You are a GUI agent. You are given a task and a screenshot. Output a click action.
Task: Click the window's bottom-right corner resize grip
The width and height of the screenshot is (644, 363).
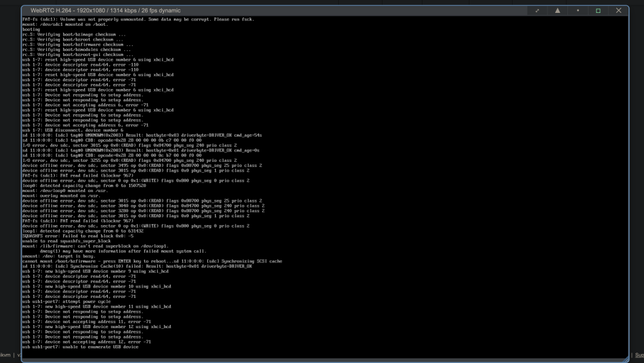625,359
